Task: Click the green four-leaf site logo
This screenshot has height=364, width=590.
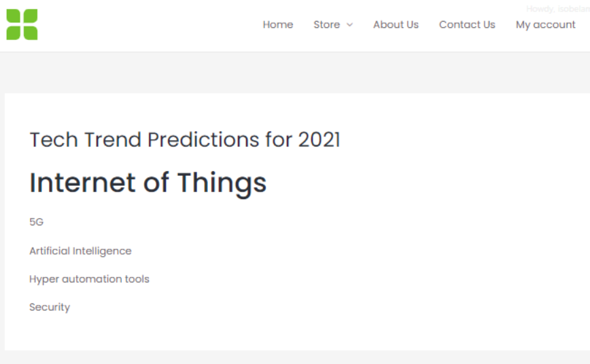Action: click(x=22, y=24)
